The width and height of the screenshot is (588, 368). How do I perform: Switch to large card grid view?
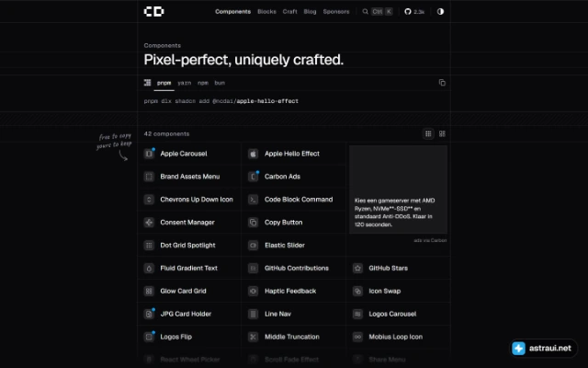[442, 133]
